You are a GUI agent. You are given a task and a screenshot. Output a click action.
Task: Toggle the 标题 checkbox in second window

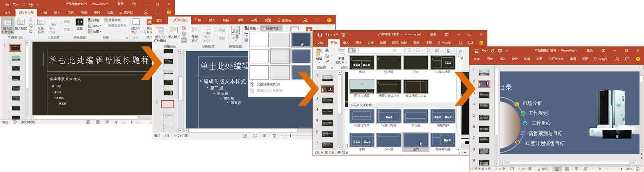point(216,30)
